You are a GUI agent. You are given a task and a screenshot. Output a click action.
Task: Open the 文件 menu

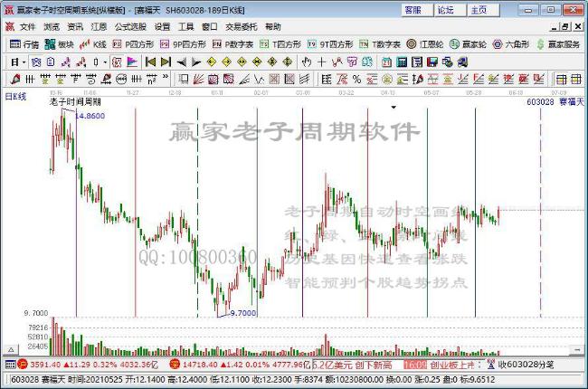(x=27, y=26)
